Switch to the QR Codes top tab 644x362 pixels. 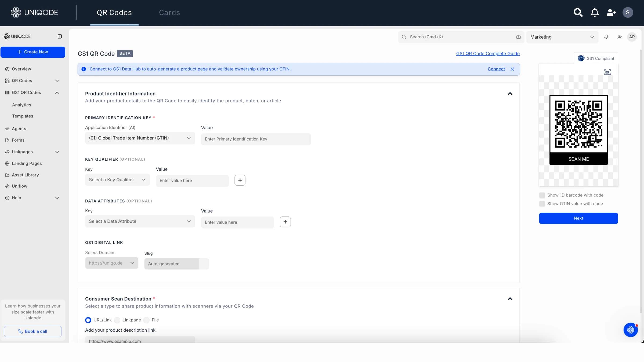pyautogui.click(x=114, y=13)
